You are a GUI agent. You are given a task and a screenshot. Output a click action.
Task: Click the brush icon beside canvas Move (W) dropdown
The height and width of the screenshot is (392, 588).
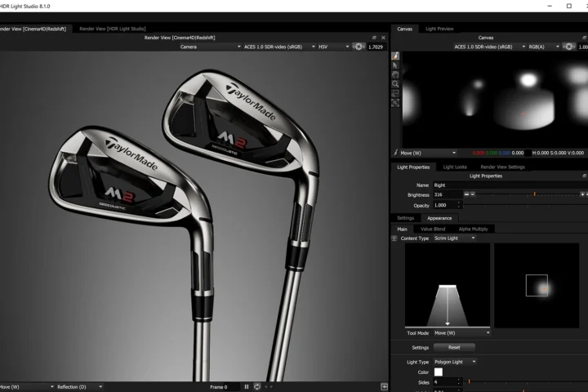[395, 153]
